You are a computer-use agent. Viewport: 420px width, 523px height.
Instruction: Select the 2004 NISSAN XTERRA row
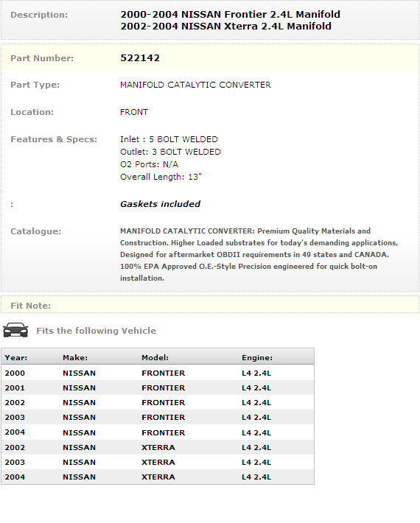click(158, 477)
